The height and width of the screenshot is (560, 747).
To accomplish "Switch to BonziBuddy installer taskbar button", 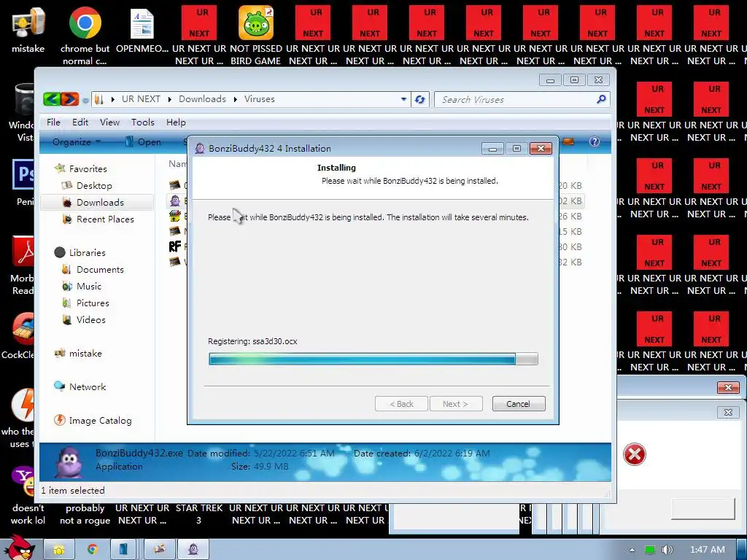I will [193, 550].
